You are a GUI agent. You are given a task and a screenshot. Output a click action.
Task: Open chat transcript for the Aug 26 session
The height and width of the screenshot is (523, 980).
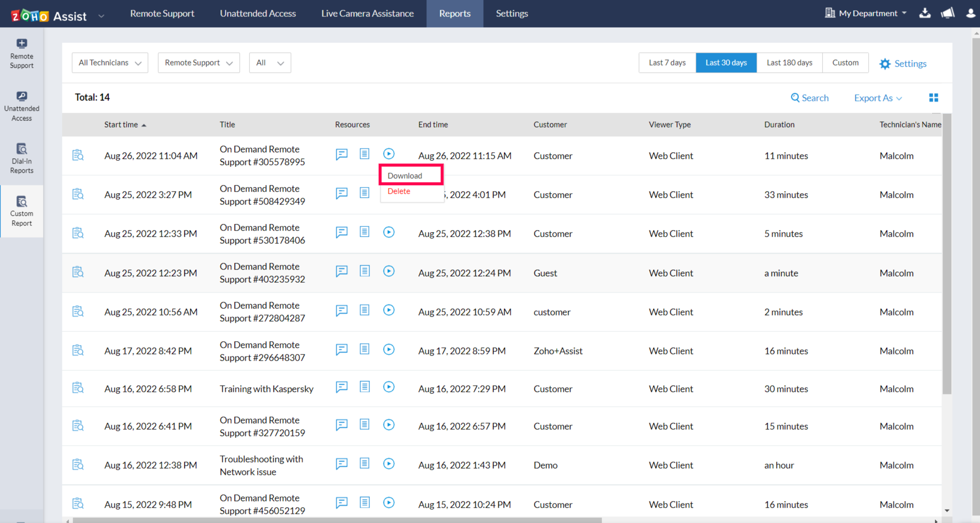[341, 154]
